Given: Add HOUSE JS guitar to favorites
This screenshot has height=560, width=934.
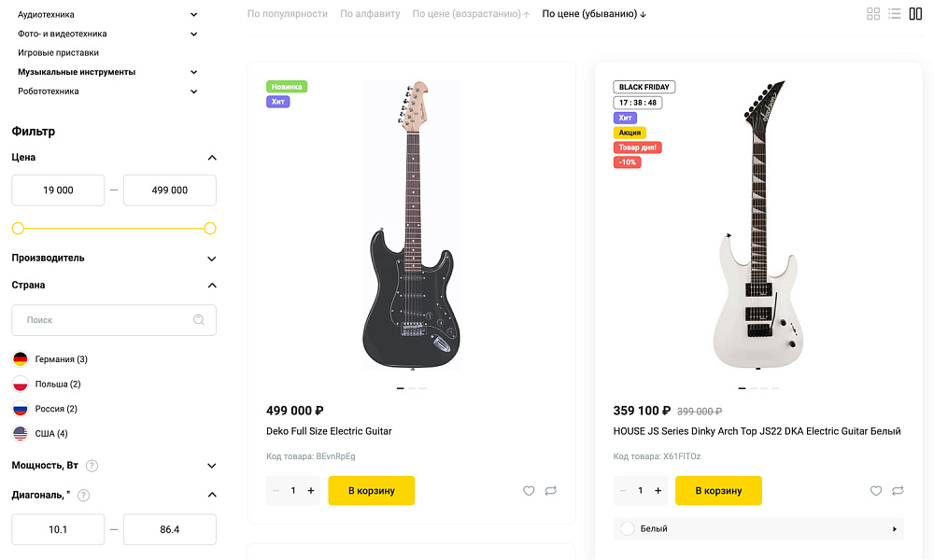Looking at the screenshot, I should pyautogui.click(x=876, y=491).
